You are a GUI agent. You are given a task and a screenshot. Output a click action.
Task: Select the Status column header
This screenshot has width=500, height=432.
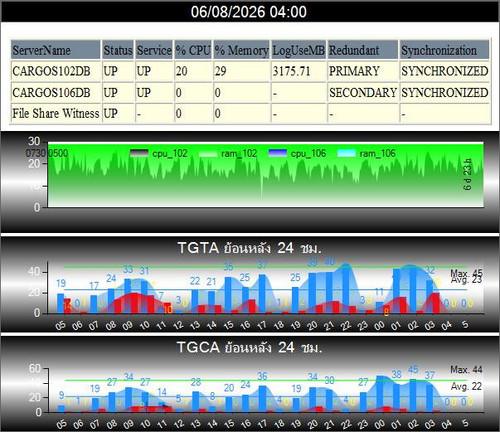118,50
